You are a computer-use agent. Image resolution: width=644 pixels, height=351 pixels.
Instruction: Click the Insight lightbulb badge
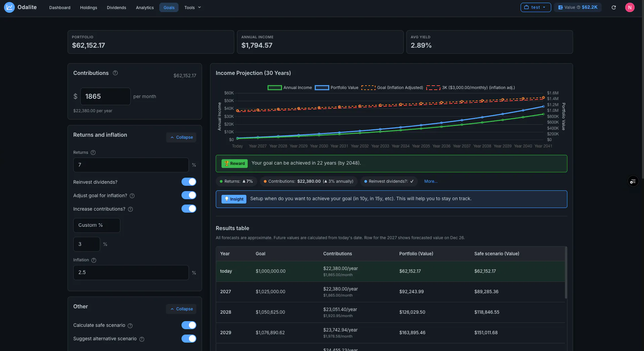pos(234,199)
